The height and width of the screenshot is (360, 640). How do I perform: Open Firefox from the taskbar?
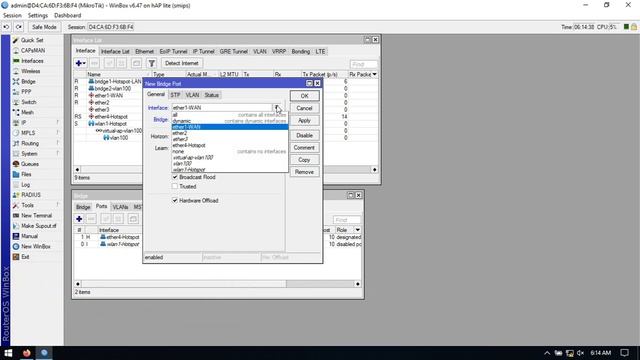27,353
